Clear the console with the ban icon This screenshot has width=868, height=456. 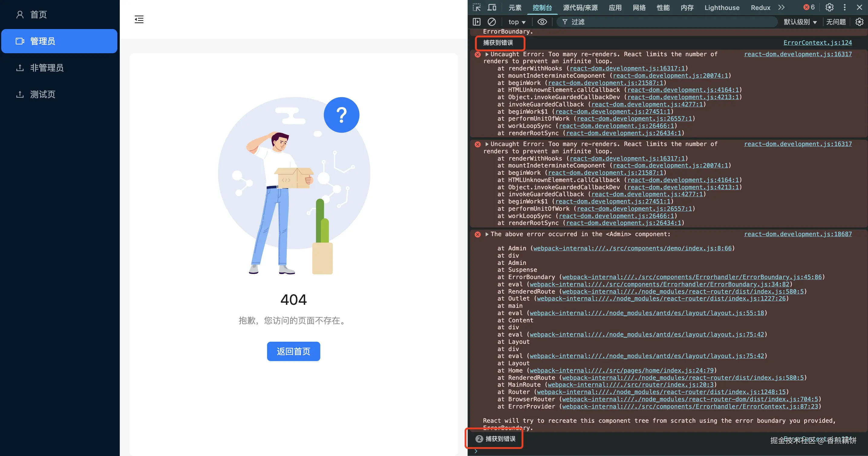[492, 22]
